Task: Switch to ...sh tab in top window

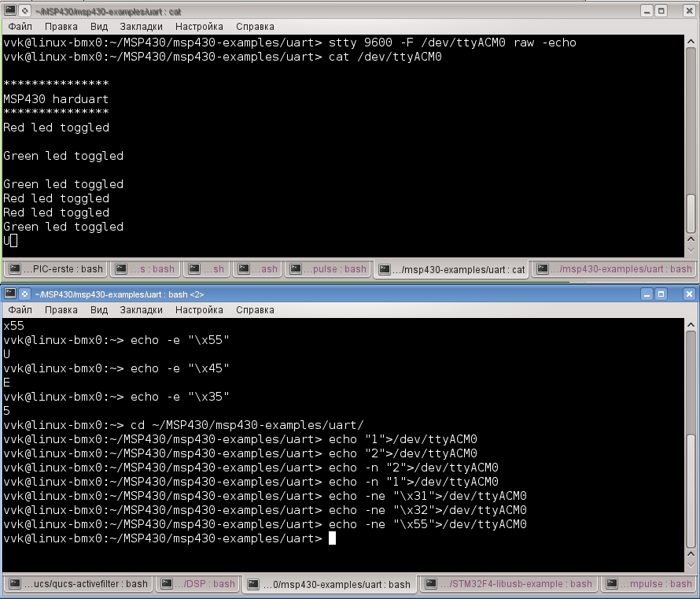Action: [x=206, y=269]
